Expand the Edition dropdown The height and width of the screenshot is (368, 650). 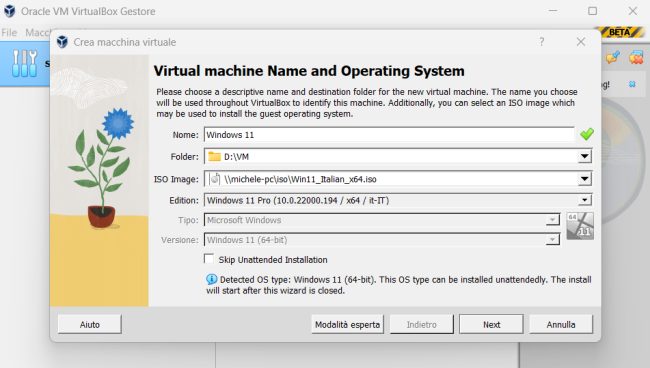(x=585, y=200)
